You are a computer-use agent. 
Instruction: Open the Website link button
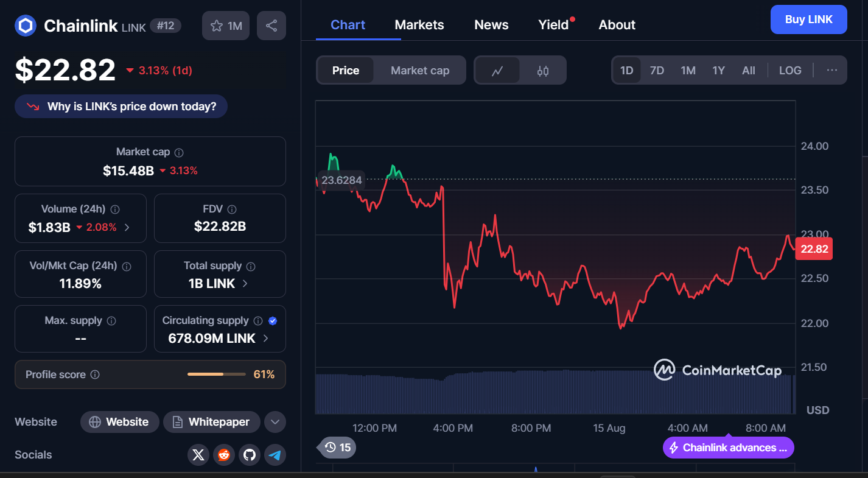click(x=120, y=422)
